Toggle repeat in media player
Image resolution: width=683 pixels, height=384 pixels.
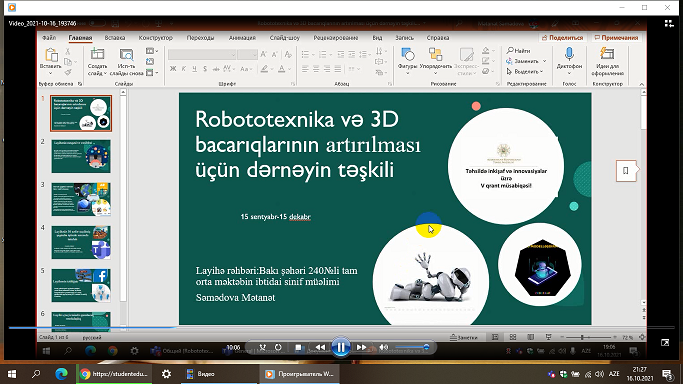pos(278,347)
